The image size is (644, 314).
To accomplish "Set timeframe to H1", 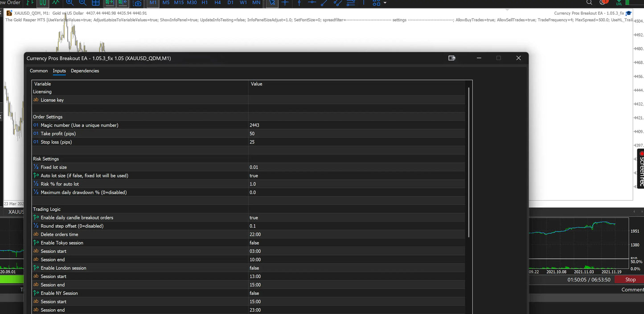I will coord(205,3).
